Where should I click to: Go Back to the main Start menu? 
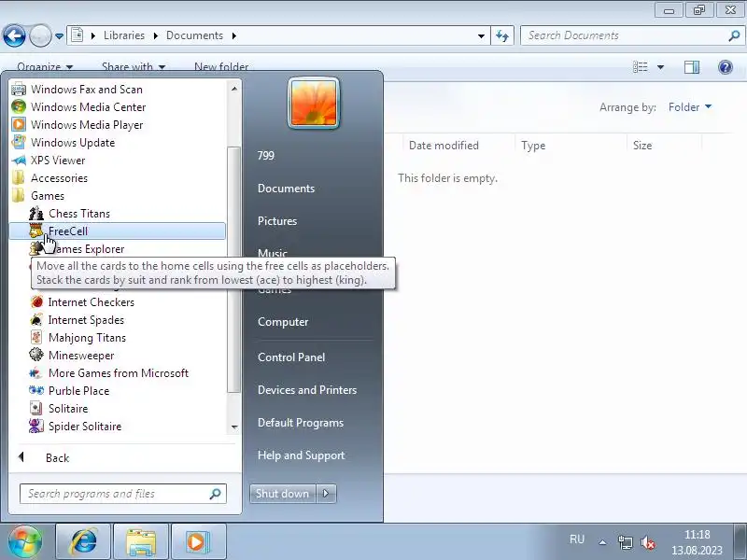tap(57, 457)
